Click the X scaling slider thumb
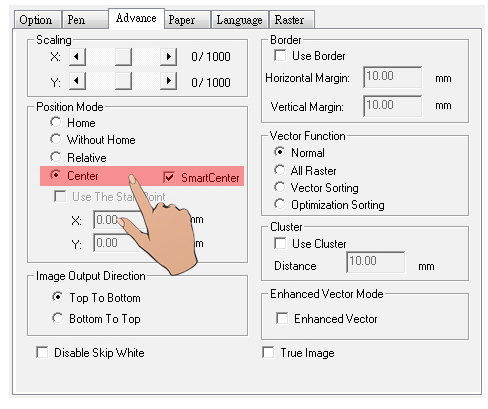The width and height of the screenshot is (488, 409). 123,57
